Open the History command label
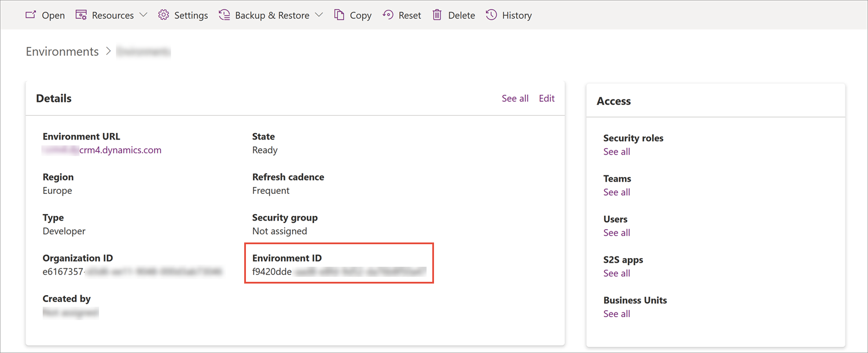Screen dimensions: 868x353 [x=517, y=16]
